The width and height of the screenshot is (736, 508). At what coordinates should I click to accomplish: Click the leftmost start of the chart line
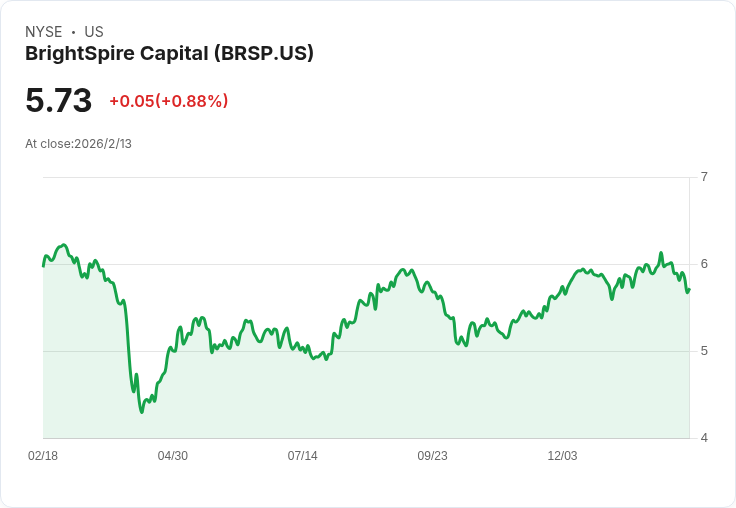pos(43,265)
